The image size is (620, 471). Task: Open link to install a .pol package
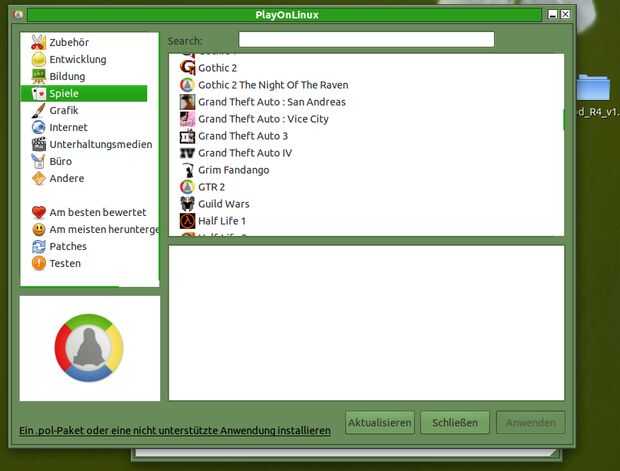pyautogui.click(x=175, y=430)
